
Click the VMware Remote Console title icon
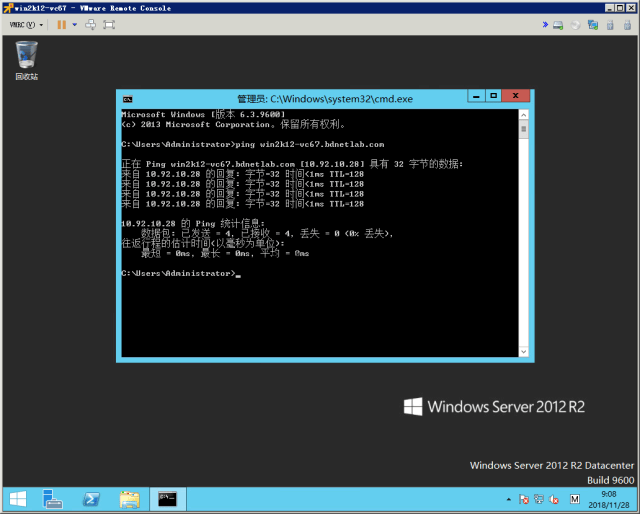[8, 8]
